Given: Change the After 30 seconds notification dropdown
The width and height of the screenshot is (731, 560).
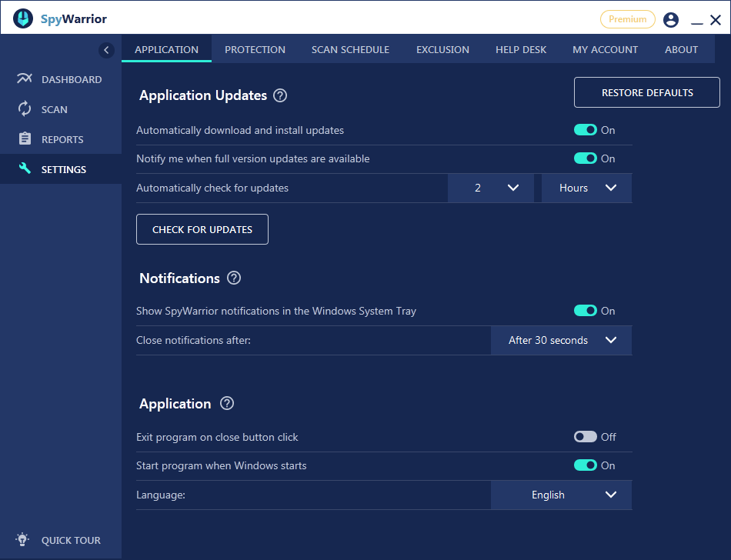Looking at the screenshot, I should coord(561,340).
